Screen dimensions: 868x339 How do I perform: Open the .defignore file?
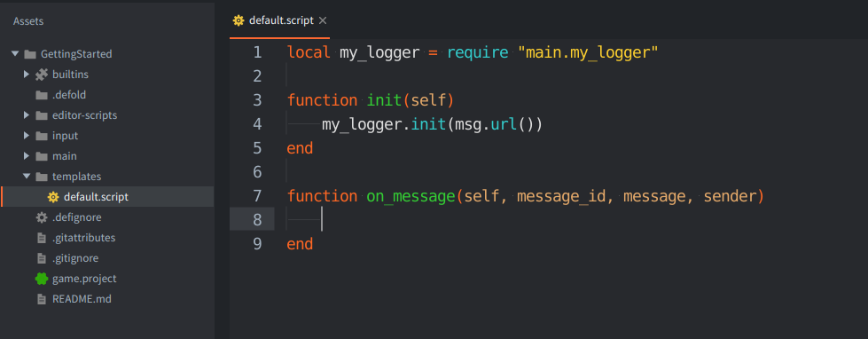tap(77, 217)
